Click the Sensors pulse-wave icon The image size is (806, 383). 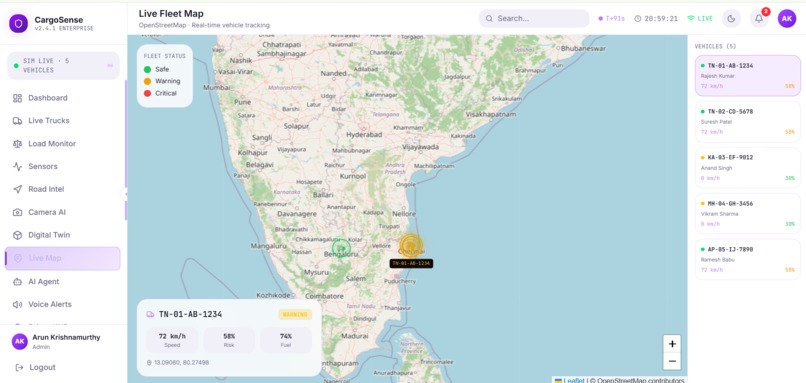point(17,167)
